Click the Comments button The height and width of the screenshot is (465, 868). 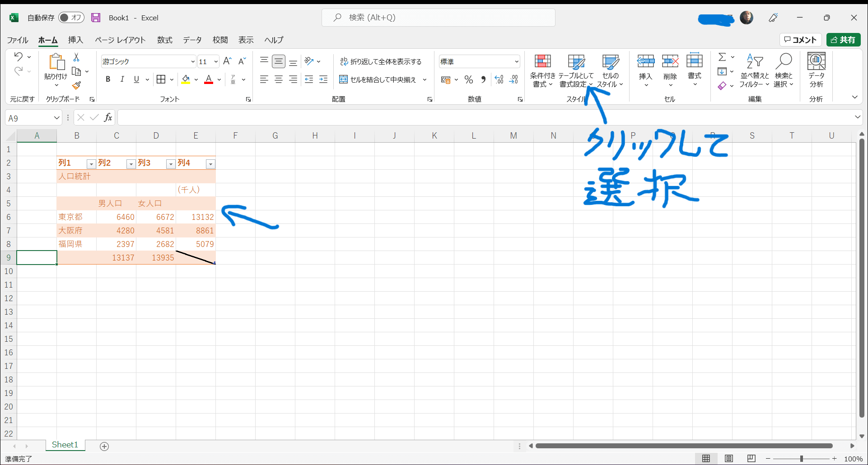[x=800, y=40]
